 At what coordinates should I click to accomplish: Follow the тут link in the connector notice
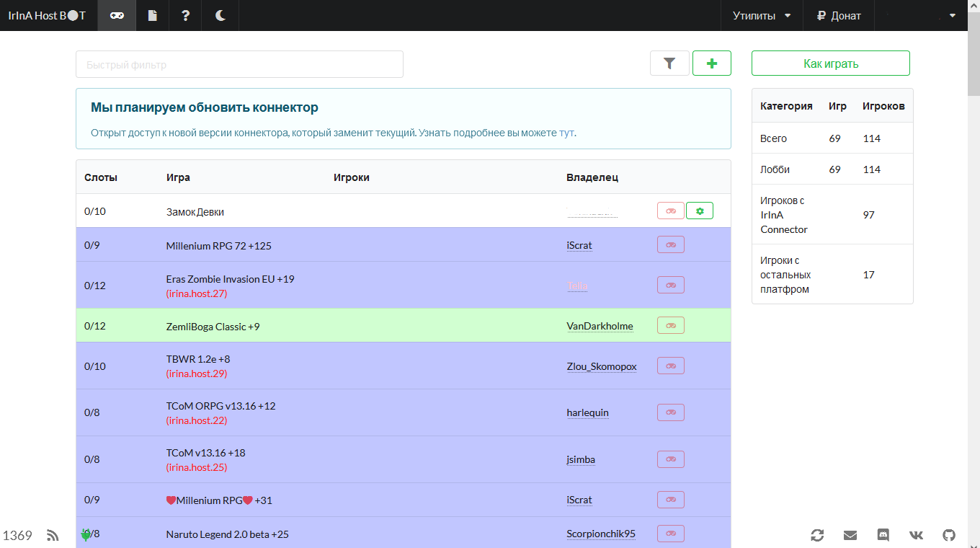pyautogui.click(x=567, y=133)
